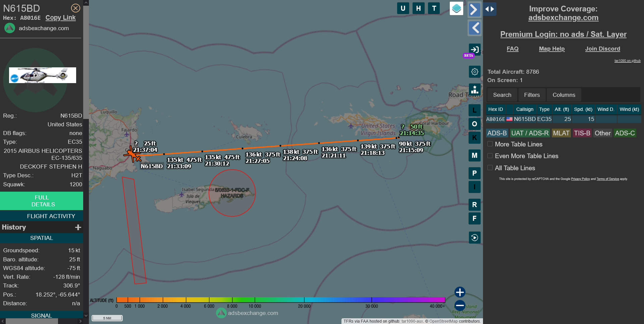
Task: Open the login arrow beta icon
Action: point(474,50)
